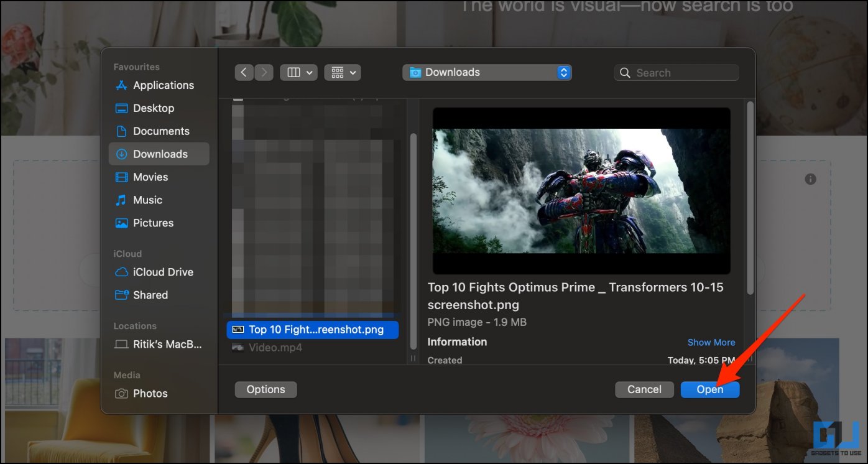
Task: Click the Applications icon in sidebar
Action: coord(122,85)
